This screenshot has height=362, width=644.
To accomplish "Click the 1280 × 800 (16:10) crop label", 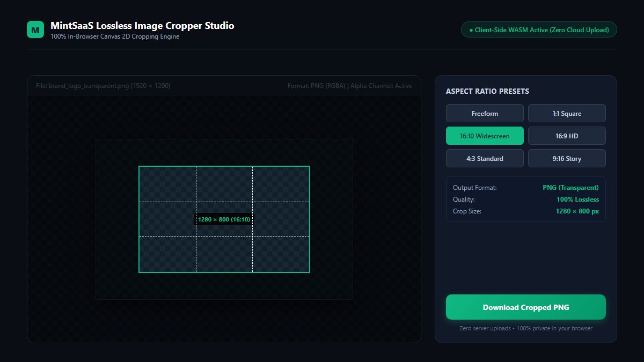I will point(224,219).
